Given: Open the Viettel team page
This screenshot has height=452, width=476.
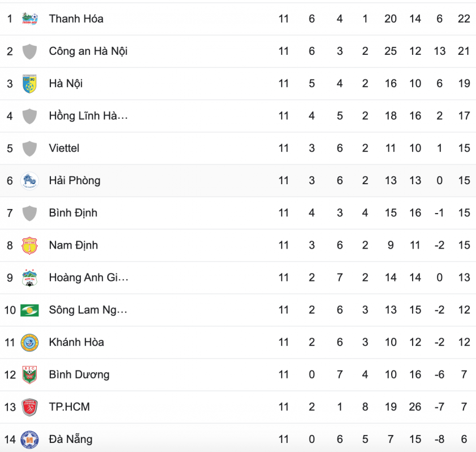Looking at the screenshot, I should [64, 149].
